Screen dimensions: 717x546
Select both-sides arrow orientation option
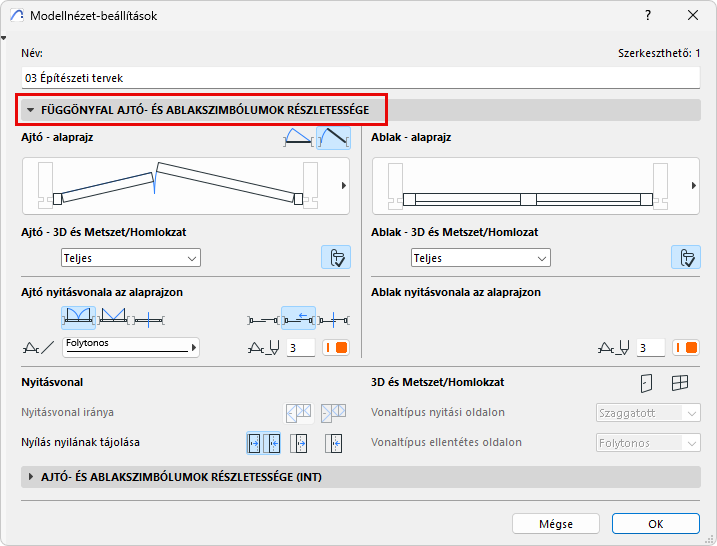263,443
